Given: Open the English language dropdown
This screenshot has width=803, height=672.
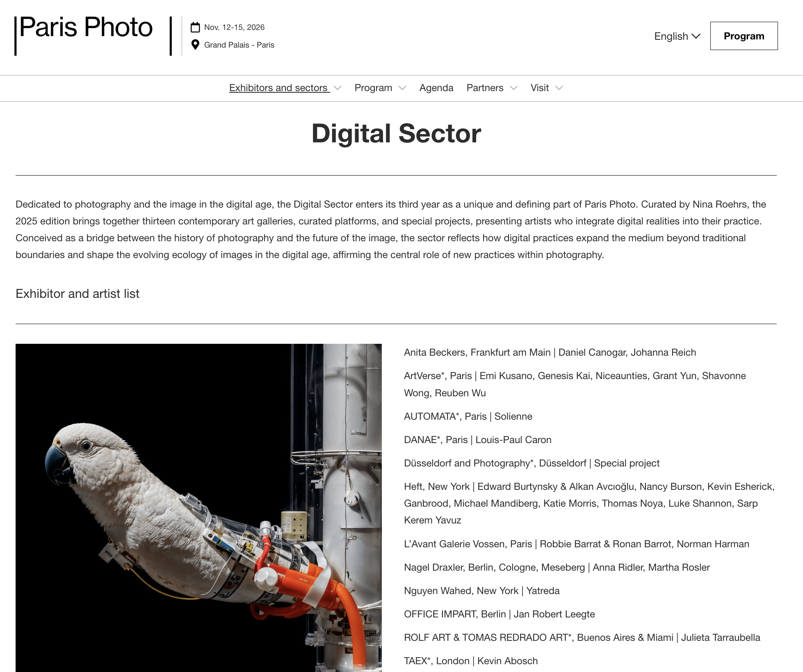Looking at the screenshot, I should 677,36.
